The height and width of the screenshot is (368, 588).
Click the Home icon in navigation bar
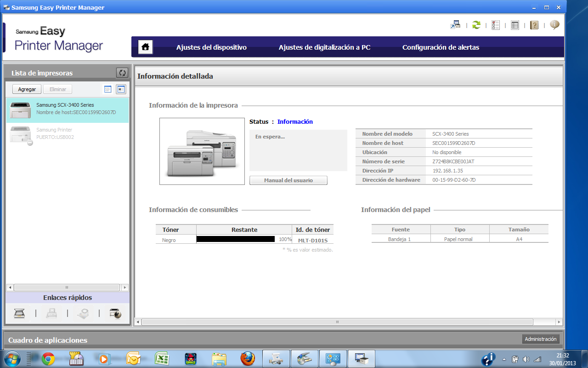pos(146,47)
